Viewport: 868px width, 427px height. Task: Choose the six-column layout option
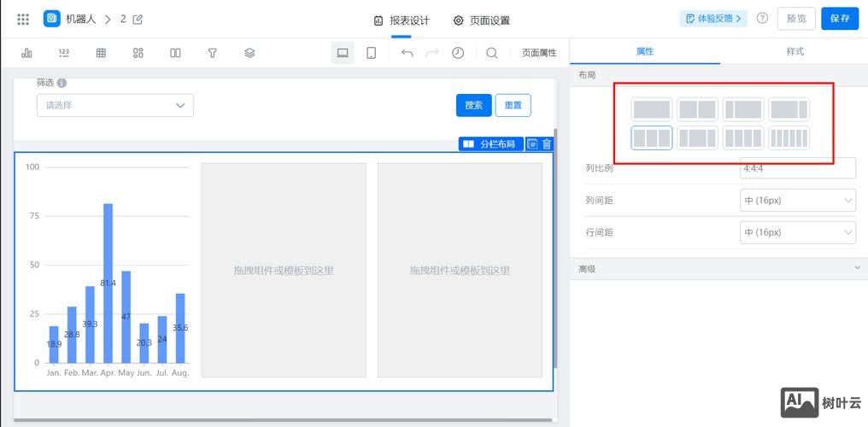[789, 137]
